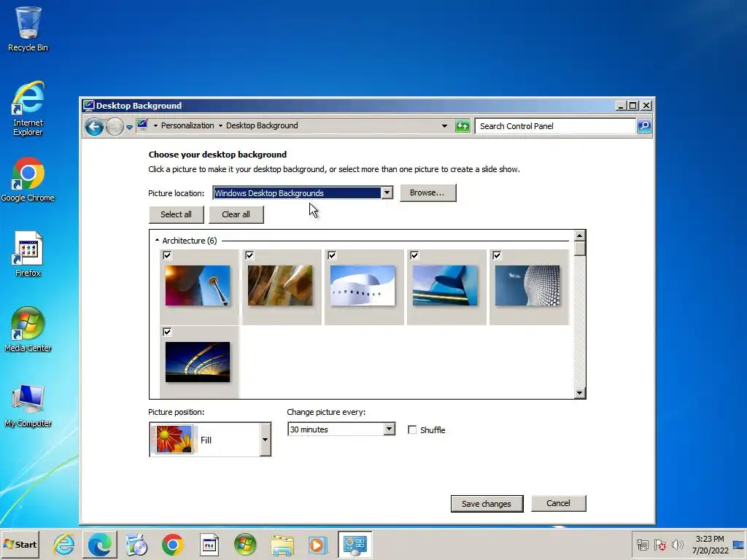This screenshot has width=747, height=560.
Task: Click the Desktop Background title bar icon
Action: 88,105
